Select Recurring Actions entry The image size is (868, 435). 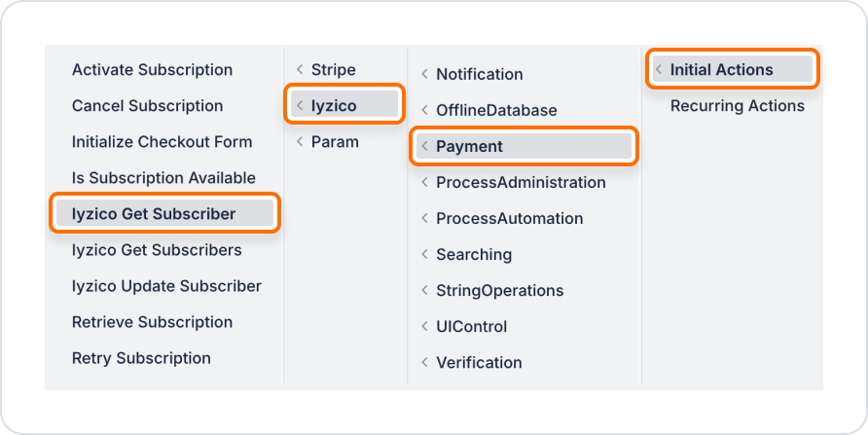click(x=738, y=106)
